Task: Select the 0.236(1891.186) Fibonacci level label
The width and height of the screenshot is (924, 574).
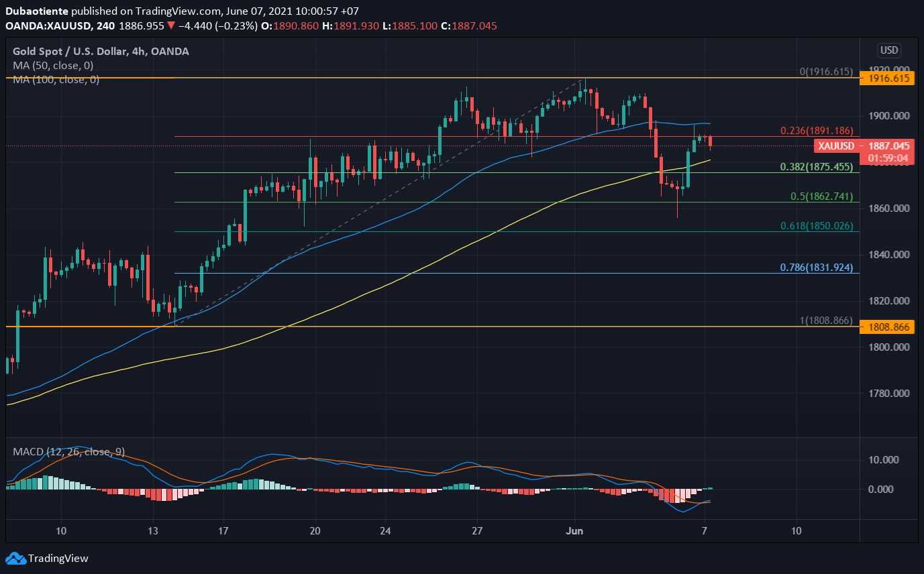Action: coord(817,131)
